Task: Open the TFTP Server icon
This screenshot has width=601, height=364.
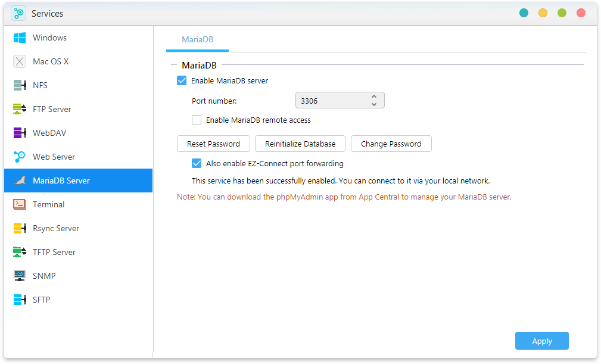Action: [20, 252]
